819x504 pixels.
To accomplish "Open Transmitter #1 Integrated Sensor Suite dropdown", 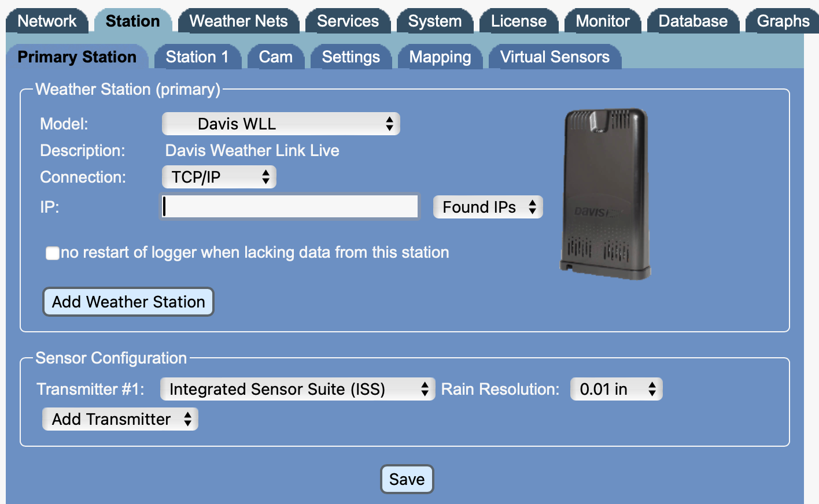I will (298, 389).
